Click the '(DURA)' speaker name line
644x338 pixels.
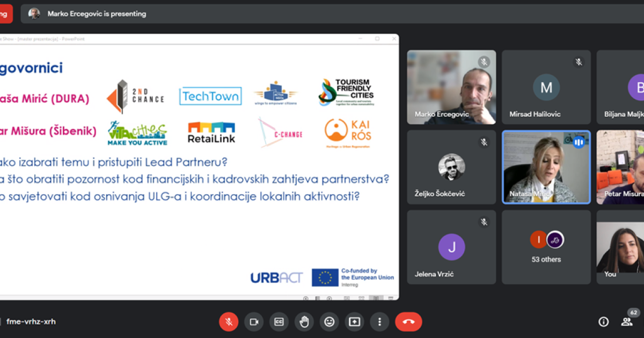[45, 99]
